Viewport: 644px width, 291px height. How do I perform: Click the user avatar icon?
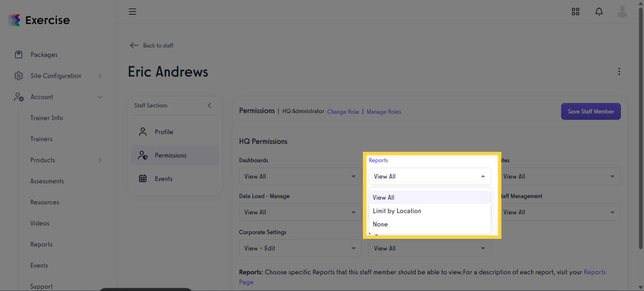tap(622, 12)
